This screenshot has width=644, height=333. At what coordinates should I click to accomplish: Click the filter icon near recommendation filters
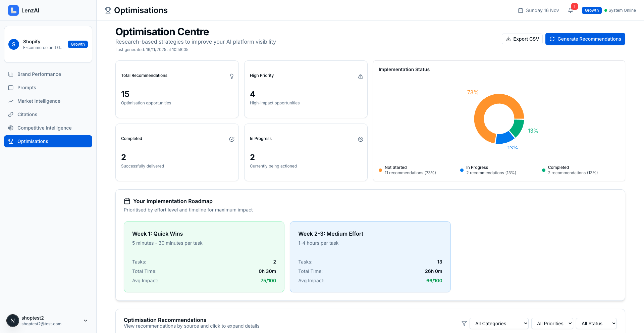464,323
